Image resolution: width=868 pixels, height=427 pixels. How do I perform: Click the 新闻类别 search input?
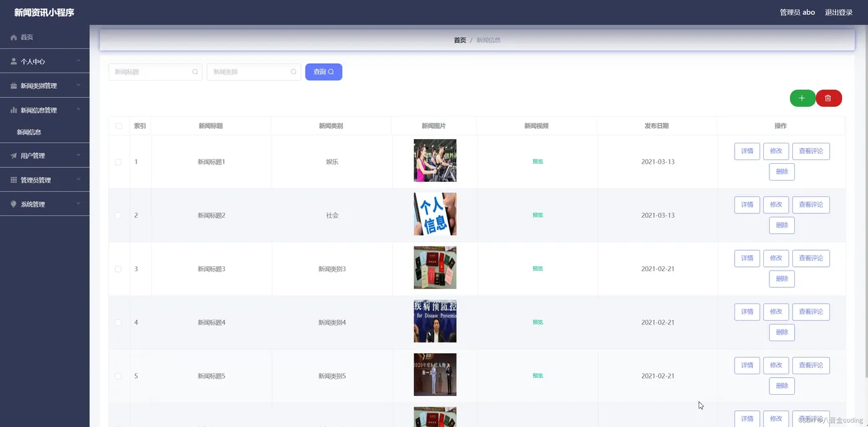click(254, 72)
